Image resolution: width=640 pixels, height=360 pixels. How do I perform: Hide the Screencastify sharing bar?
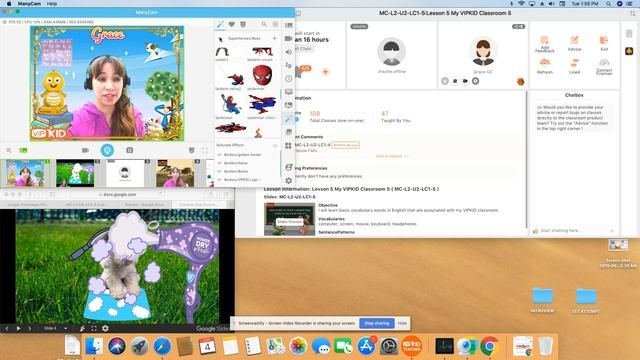click(x=402, y=323)
